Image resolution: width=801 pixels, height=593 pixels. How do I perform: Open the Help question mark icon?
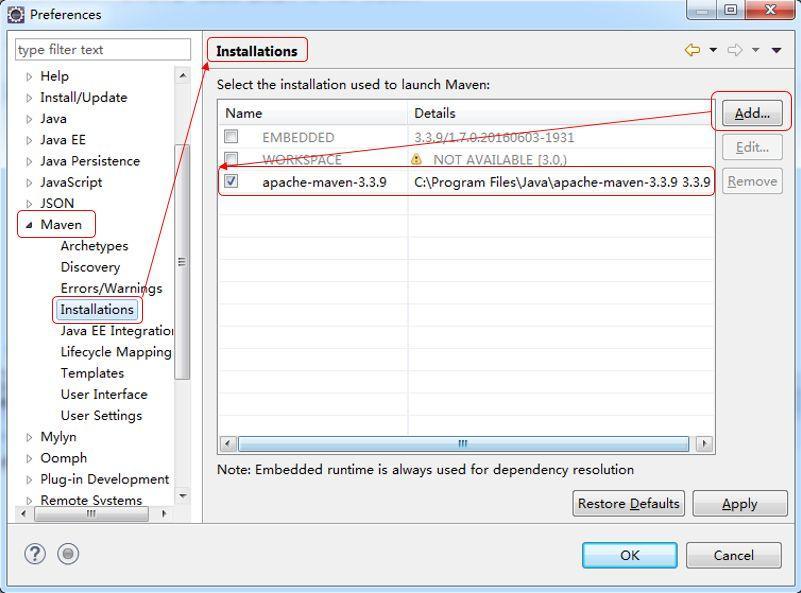[35, 554]
